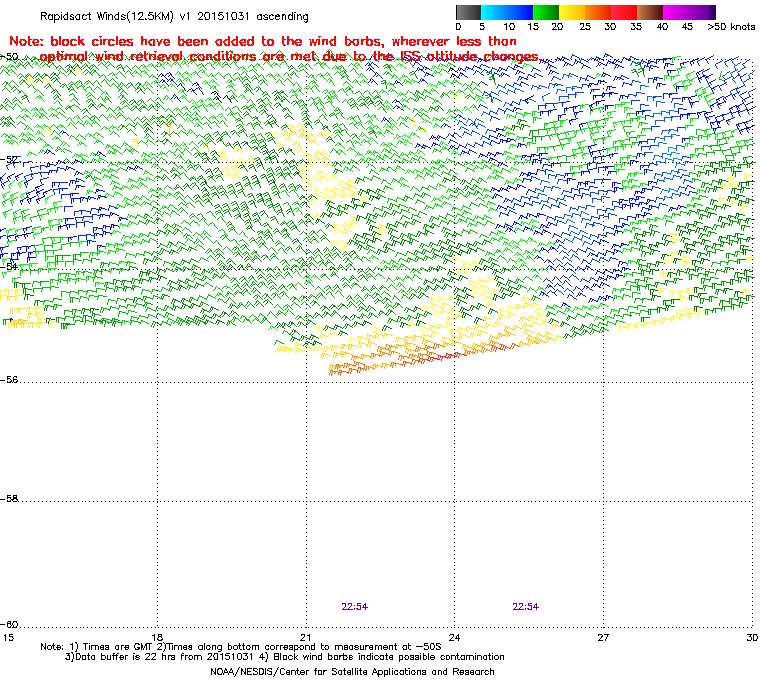The image size is (760, 688).
Task: Click the red "optimal wind retrieval conditions" line
Action: pos(289,57)
